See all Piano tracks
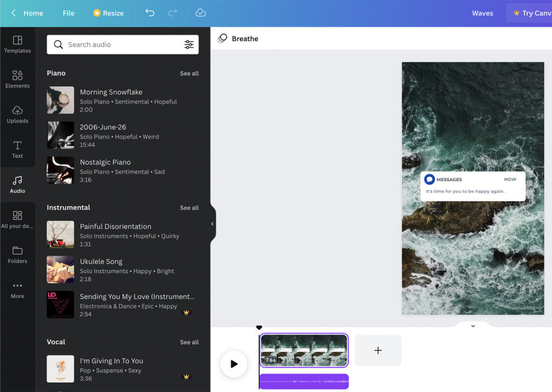The image size is (552, 392). [x=189, y=73]
